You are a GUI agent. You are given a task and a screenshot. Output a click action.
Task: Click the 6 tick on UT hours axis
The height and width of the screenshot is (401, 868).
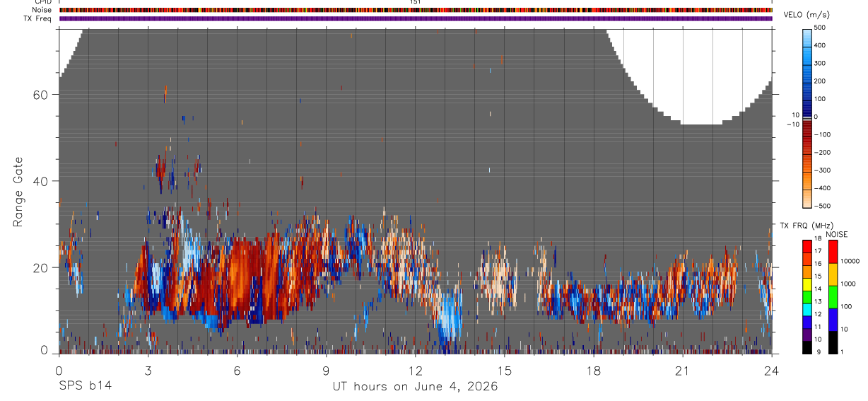click(x=237, y=370)
